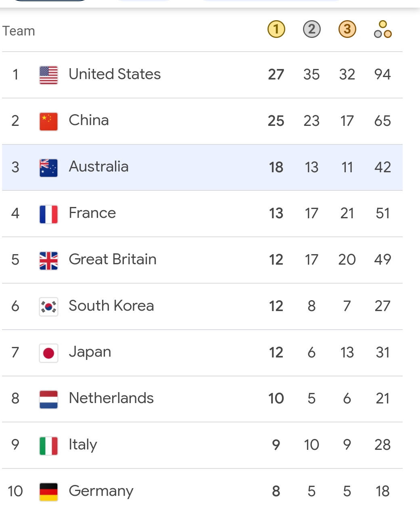Image resolution: width=420 pixels, height=514 pixels.
Task: Click United States total of 94
Action: (382, 75)
